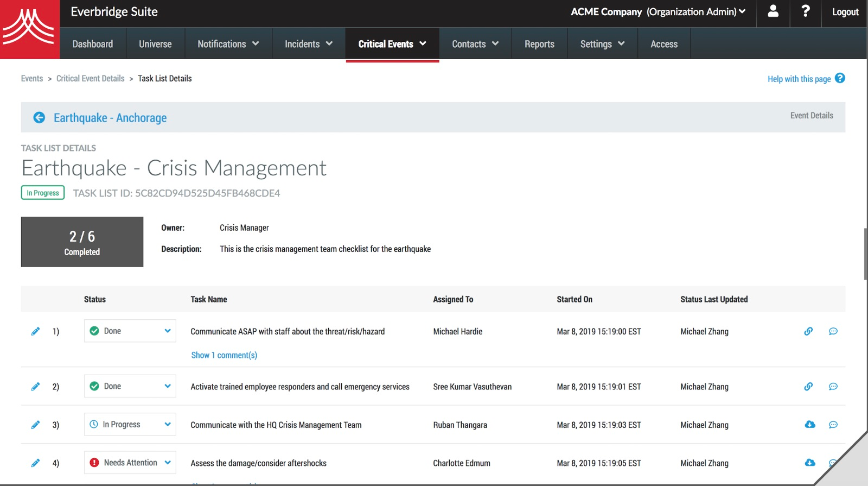The height and width of the screenshot is (486, 868).
Task: Switch to the Reports tab
Action: pyautogui.click(x=539, y=44)
